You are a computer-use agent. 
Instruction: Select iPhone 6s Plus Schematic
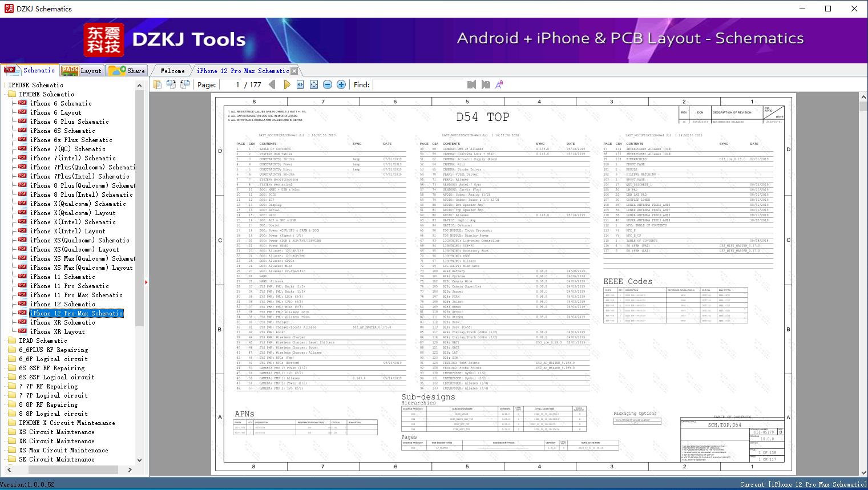point(71,140)
